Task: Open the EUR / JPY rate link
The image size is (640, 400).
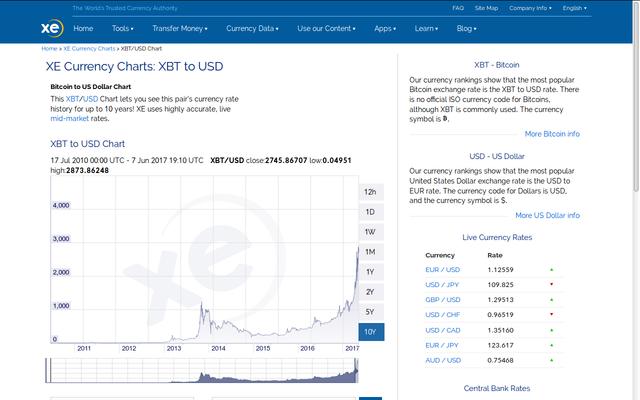Action: [x=442, y=345]
